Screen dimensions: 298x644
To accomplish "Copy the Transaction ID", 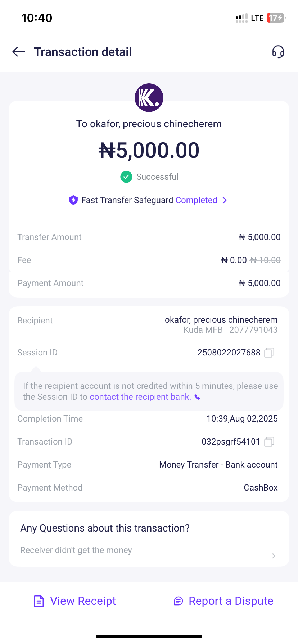I will (269, 442).
